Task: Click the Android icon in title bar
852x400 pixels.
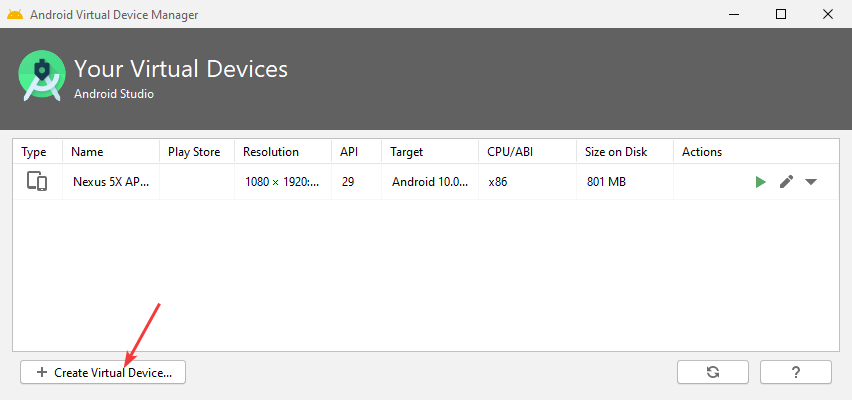Action: 15,15
